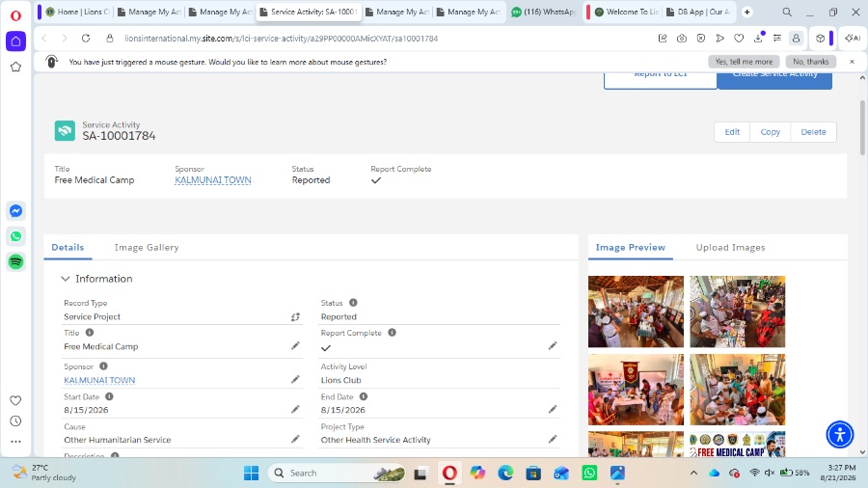868x488 pixels.
Task: Open first medical camp preview image
Action: pos(636,312)
